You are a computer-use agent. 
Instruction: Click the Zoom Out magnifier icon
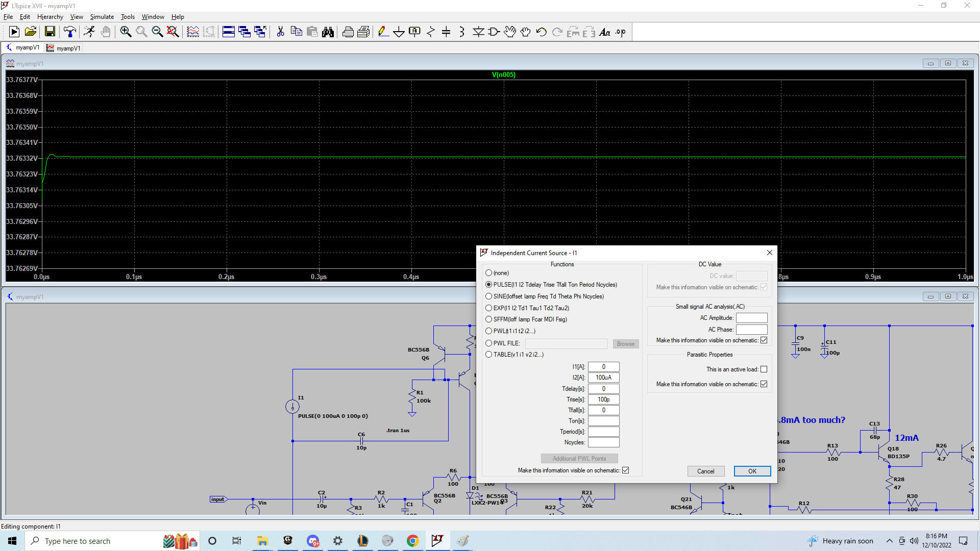pos(157,32)
